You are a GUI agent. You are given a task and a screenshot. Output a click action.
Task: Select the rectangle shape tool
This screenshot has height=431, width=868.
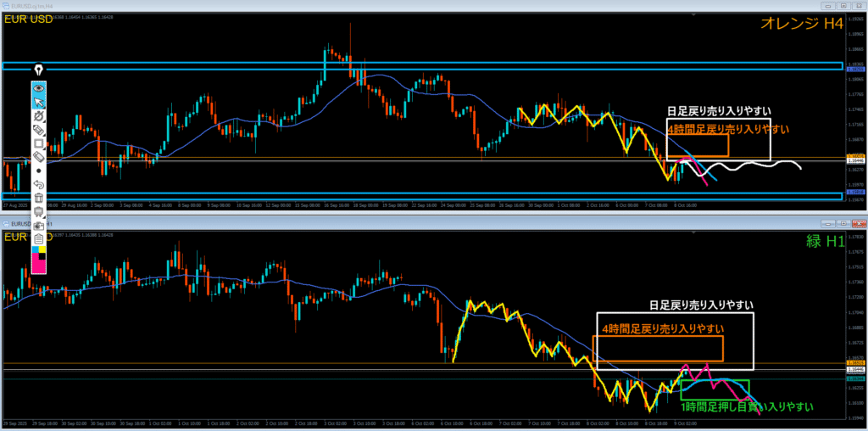(x=38, y=143)
